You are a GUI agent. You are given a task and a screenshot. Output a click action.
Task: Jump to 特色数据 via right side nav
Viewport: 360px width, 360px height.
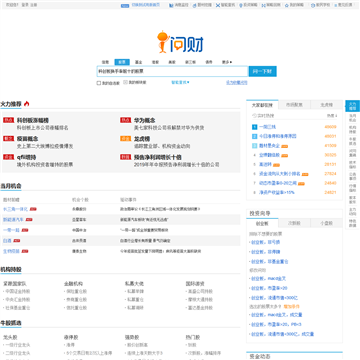[x=352, y=223]
